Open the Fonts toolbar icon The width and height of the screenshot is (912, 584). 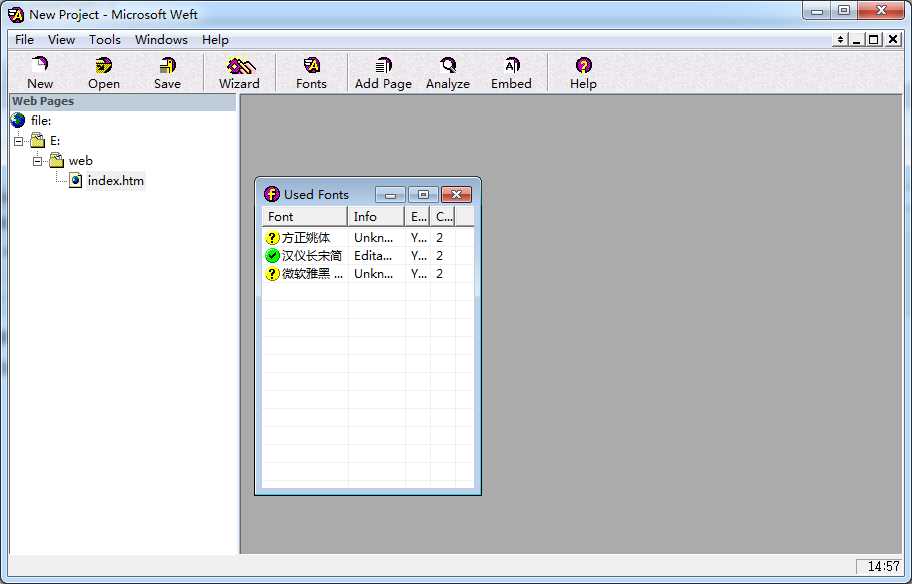point(312,65)
